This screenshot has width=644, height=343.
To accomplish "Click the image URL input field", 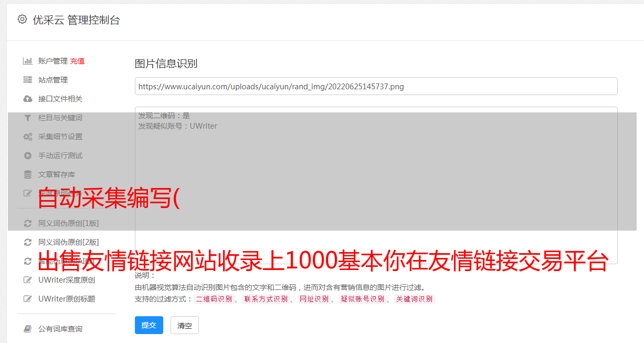I will pyautogui.click(x=376, y=86).
